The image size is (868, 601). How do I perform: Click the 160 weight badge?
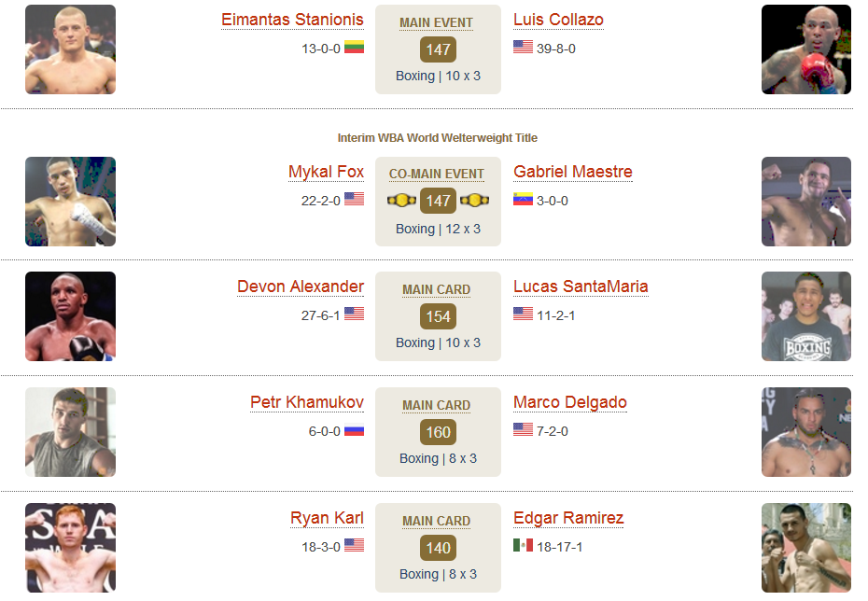click(x=438, y=432)
